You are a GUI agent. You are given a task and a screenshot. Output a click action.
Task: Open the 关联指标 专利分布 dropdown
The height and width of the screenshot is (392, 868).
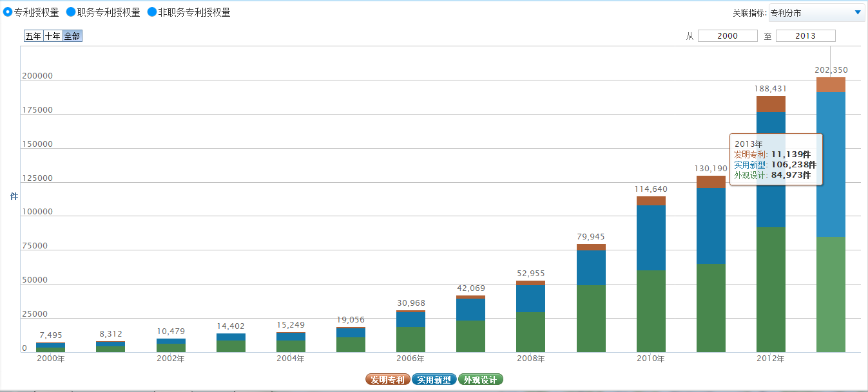coord(816,13)
